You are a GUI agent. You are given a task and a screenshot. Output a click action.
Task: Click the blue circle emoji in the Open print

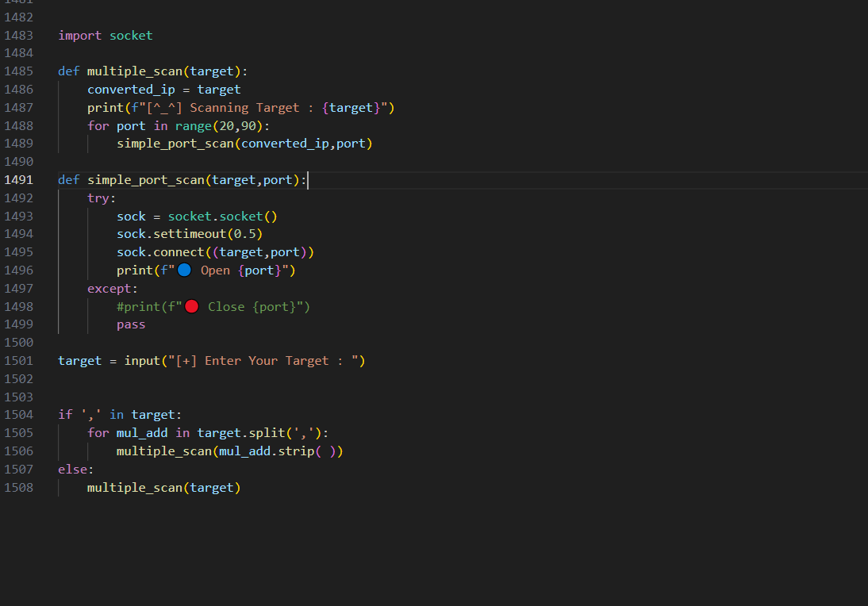[x=184, y=270]
